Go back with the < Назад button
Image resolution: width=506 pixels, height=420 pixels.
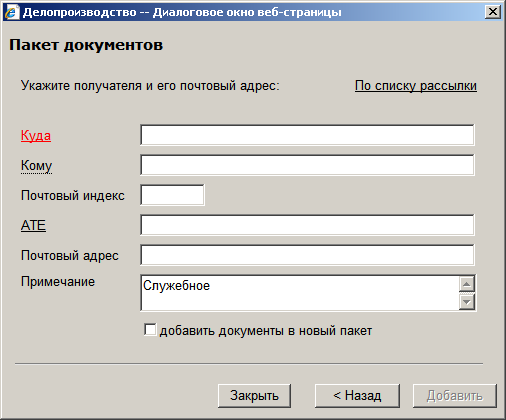pyautogui.click(x=357, y=396)
